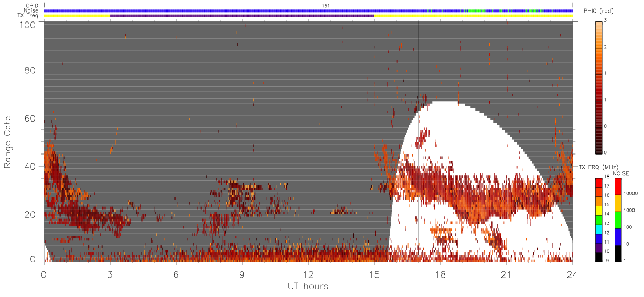Select the blue Noise strip above the plot
Viewport: 644px width, 297px height.
308,10
